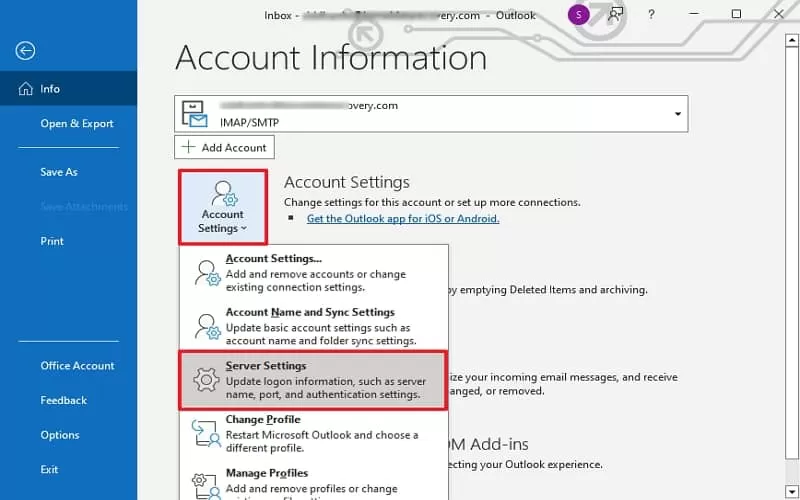Click the purple S profile avatar
The height and width of the screenshot is (500, 800).
(x=579, y=15)
